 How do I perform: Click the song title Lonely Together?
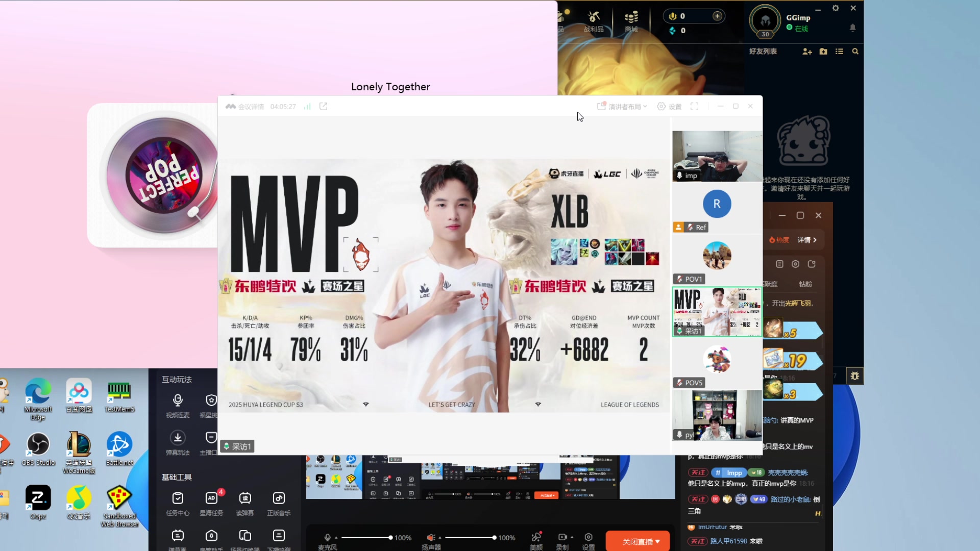(390, 87)
